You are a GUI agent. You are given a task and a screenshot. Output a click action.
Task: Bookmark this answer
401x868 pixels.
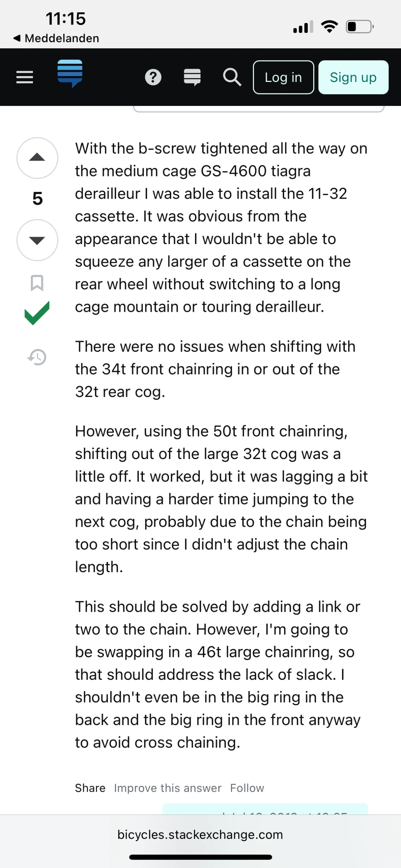point(37,283)
